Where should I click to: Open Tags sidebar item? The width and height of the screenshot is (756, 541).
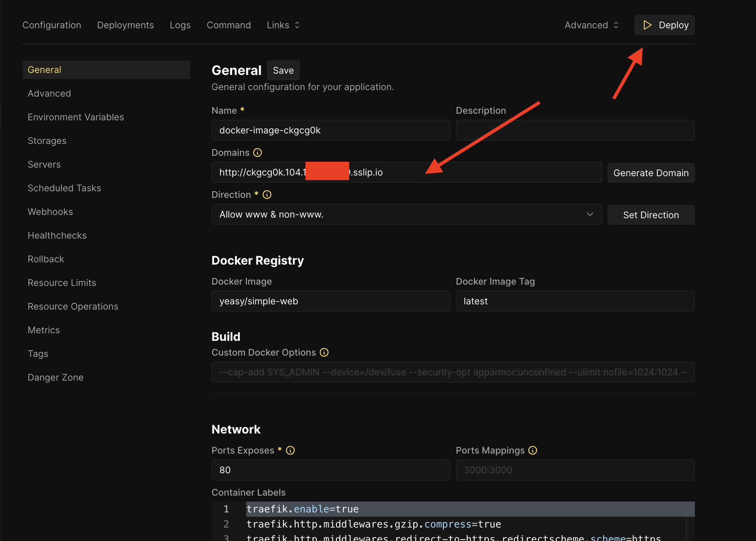coord(38,353)
